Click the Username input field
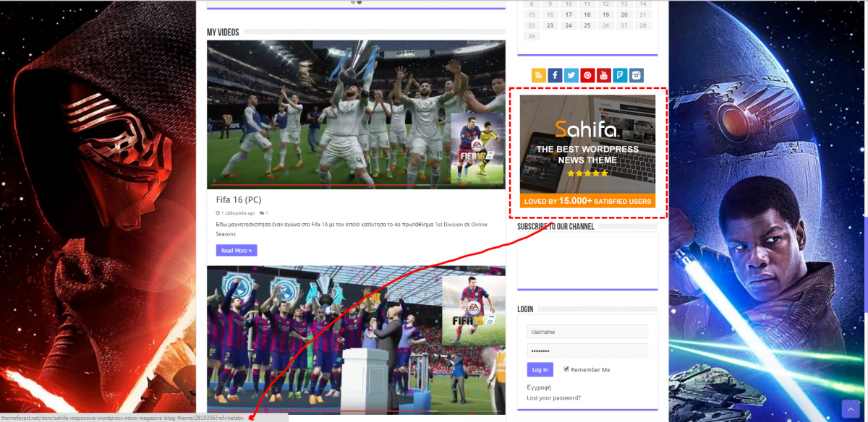868x422 pixels. pos(587,332)
